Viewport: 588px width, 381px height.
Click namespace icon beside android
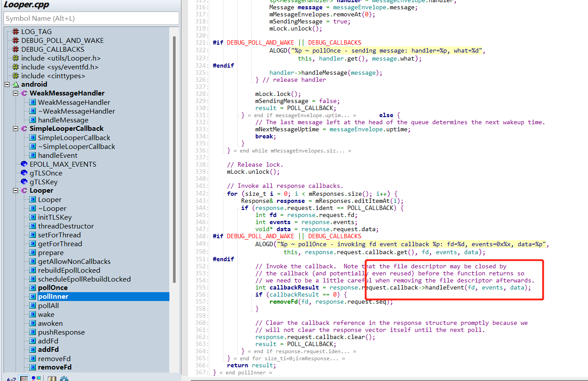[x=15, y=84]
